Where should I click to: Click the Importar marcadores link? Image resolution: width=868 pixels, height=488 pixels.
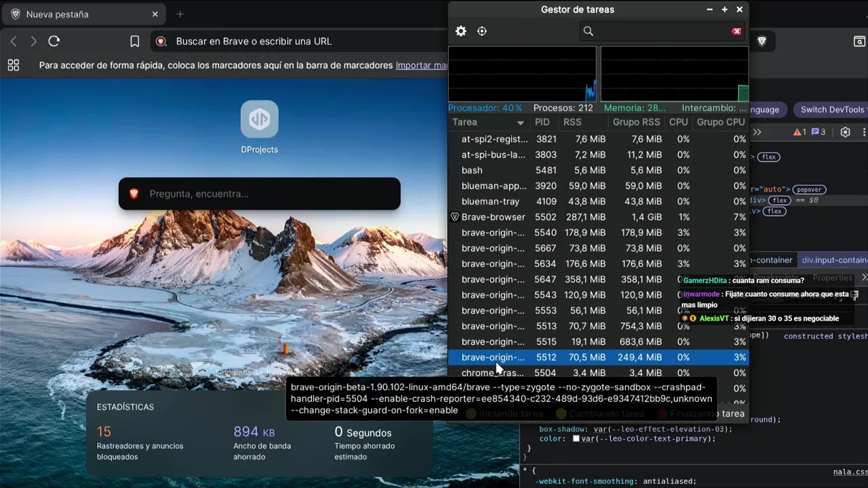click(x=422, y=65)
